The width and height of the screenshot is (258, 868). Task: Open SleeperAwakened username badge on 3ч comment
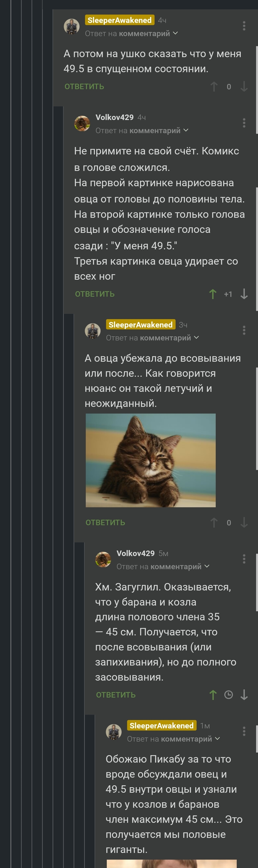coord(140,324)
